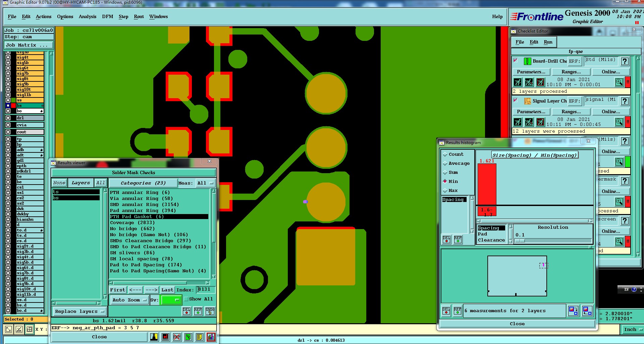
Task: Open Edit menu in Checklist Editor
Action: point(534,42)
